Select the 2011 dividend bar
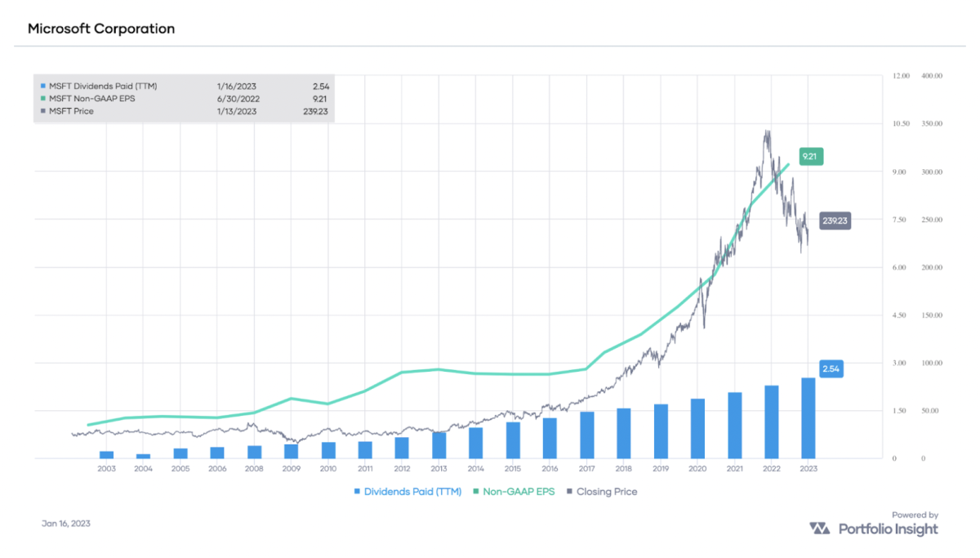The image size is (980, 558). coord(365,450)
